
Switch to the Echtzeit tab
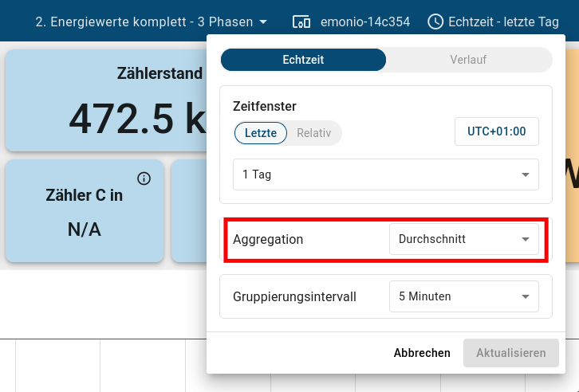(x=303, y=60)
